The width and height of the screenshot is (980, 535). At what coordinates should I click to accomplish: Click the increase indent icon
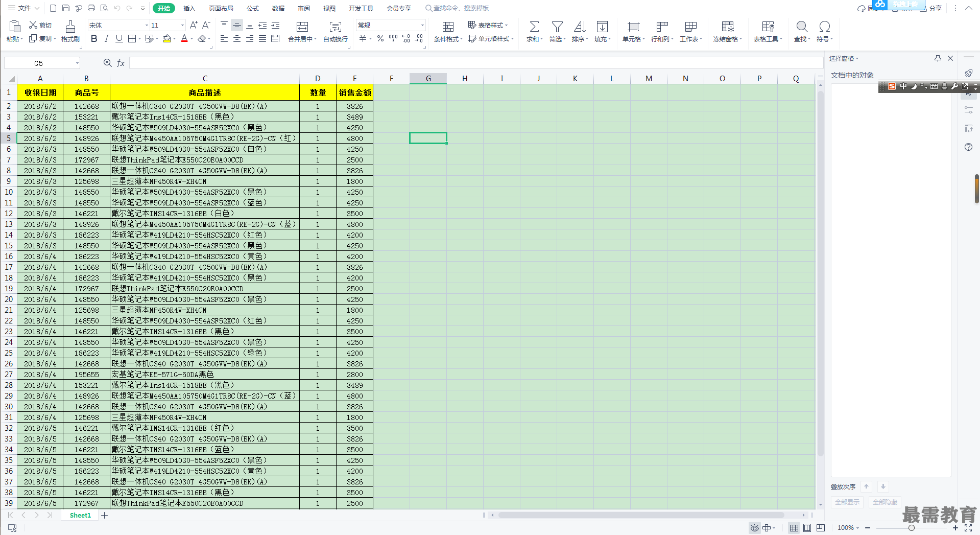[x=275, y=25]
